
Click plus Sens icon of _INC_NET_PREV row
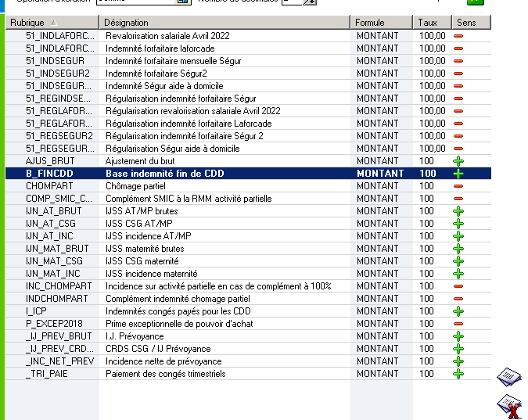458,361
